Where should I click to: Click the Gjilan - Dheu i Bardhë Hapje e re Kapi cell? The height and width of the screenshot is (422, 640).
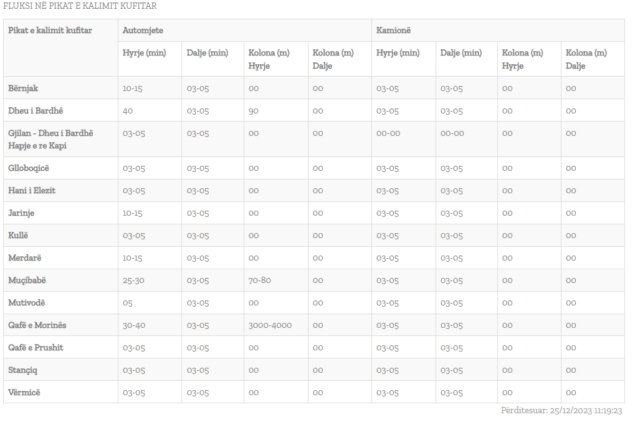(x=50, y=138)
